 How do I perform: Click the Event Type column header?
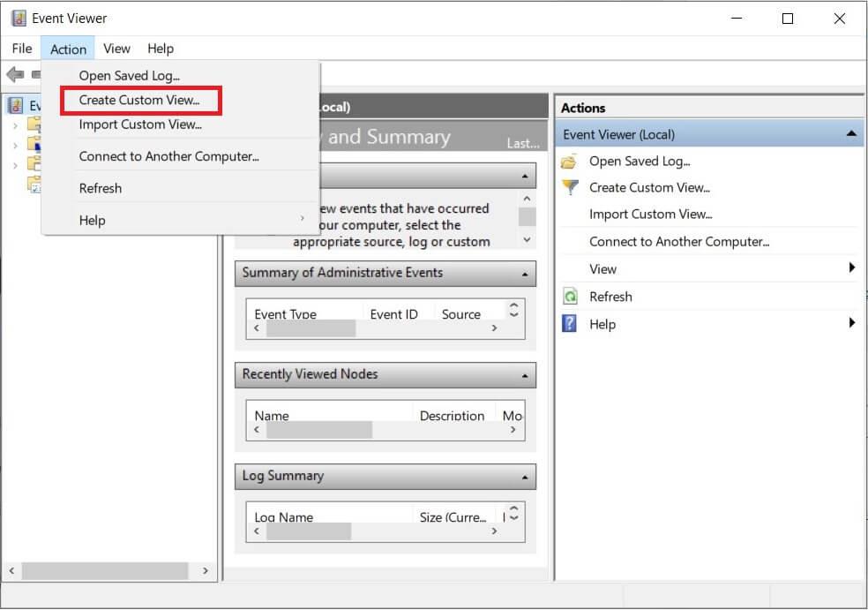(x=285, y=314)
